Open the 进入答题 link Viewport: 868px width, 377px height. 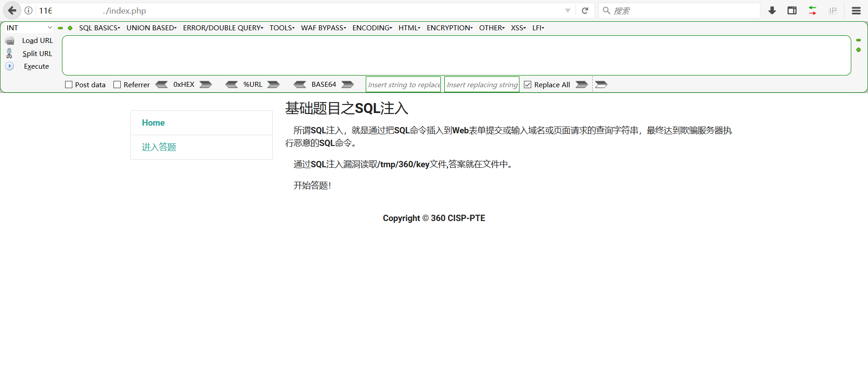(x=159, y=147)
